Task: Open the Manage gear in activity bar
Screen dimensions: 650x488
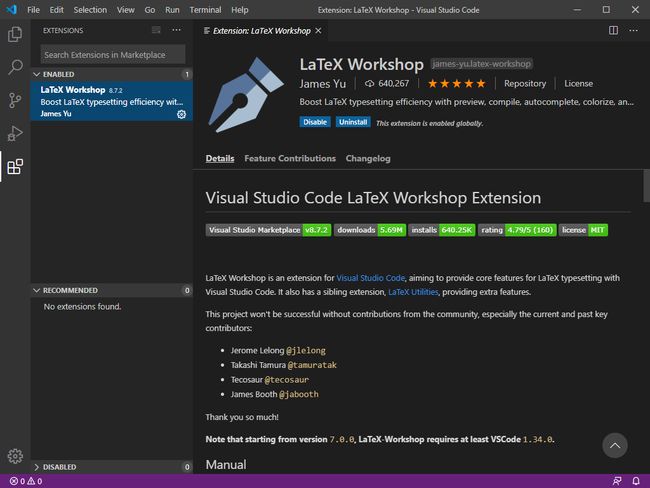Action: 15,456
